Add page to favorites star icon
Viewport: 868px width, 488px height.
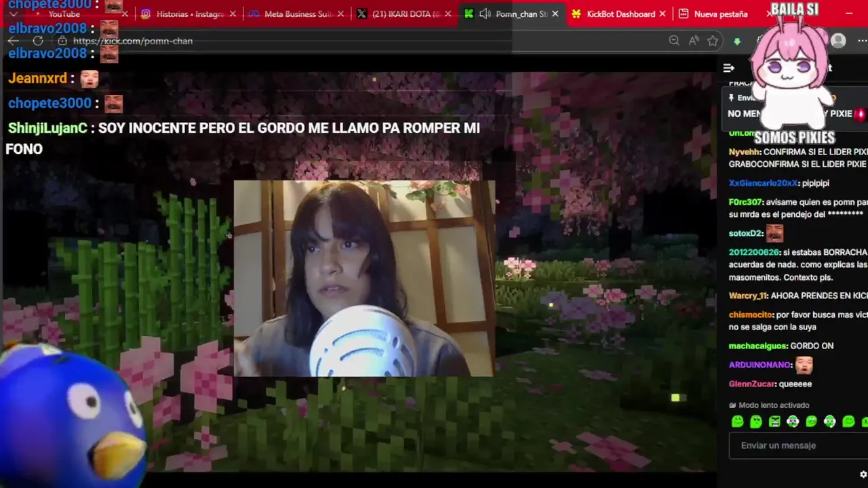point(713,41)
